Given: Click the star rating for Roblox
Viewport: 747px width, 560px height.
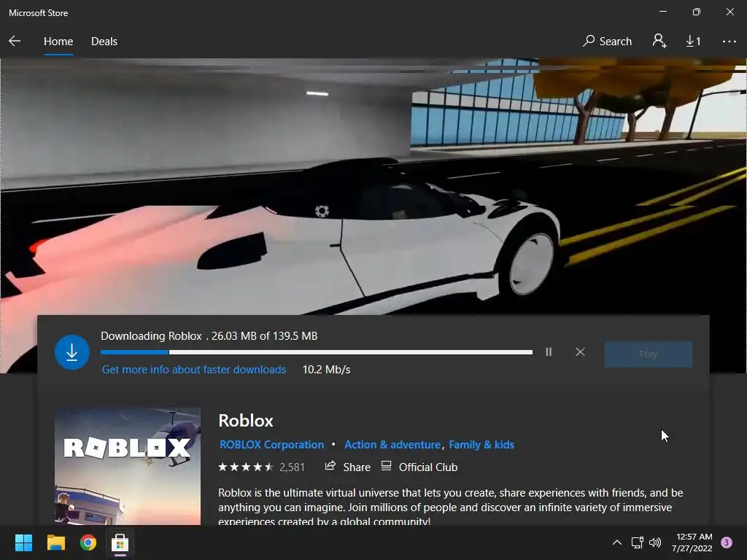Looking at the screenshot, I should (x=246, y=467).
